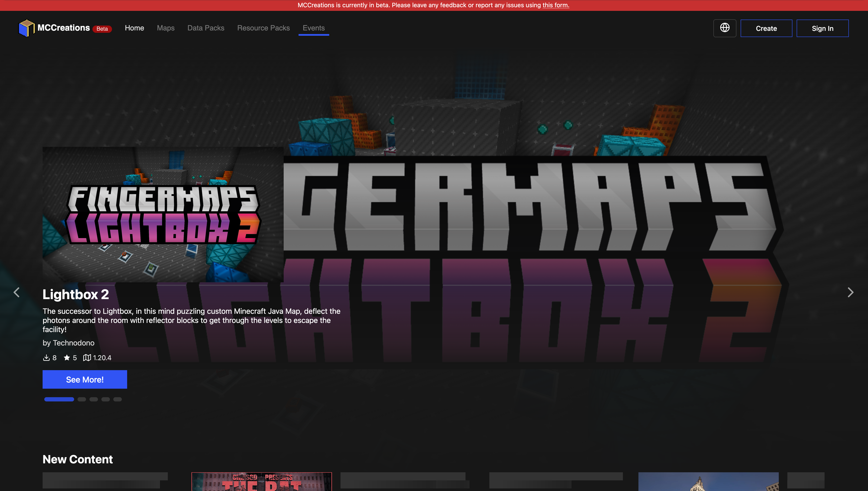Click See More! for Lightbox 2
868x491 pixels.
85,379
